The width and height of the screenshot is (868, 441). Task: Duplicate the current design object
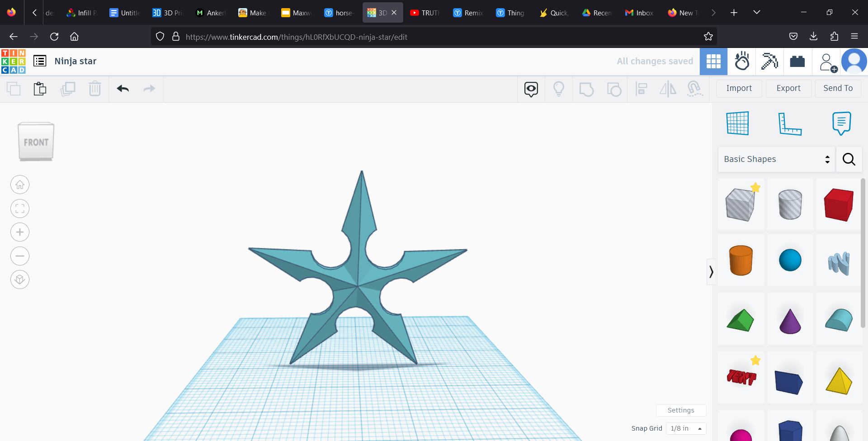(68, 89)
